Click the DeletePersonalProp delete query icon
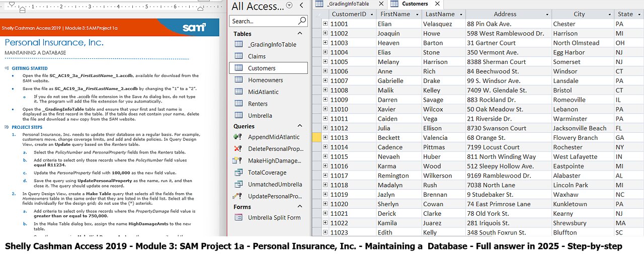Viewport: 644px width, 256px height. [238, 149]
